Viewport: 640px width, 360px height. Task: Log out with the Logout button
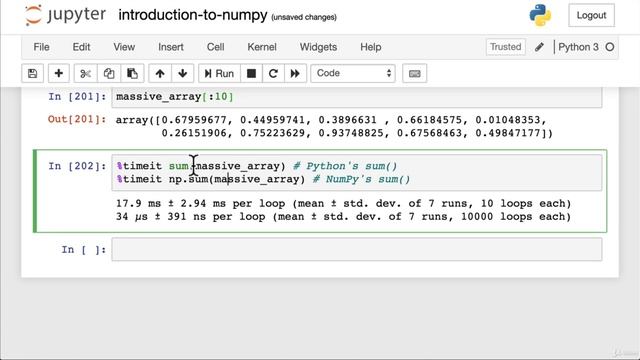point(591,15)
